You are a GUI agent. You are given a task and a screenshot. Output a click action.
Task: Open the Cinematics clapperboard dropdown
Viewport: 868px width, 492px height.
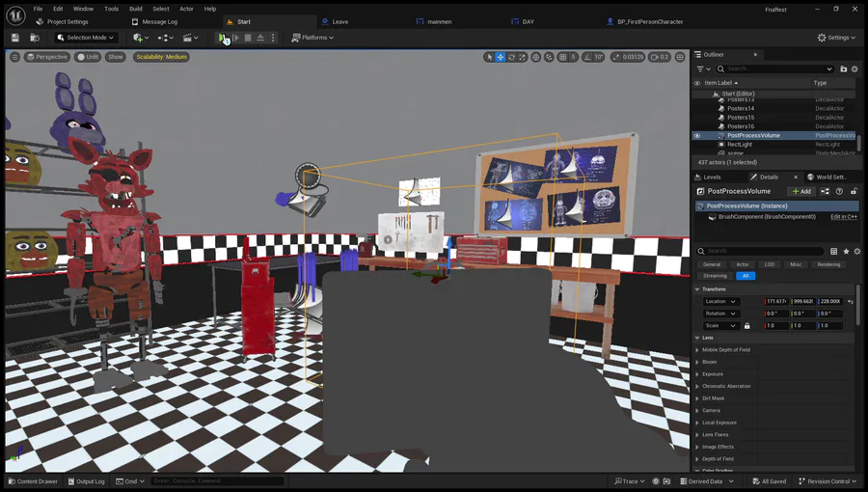tap(190, 38)
